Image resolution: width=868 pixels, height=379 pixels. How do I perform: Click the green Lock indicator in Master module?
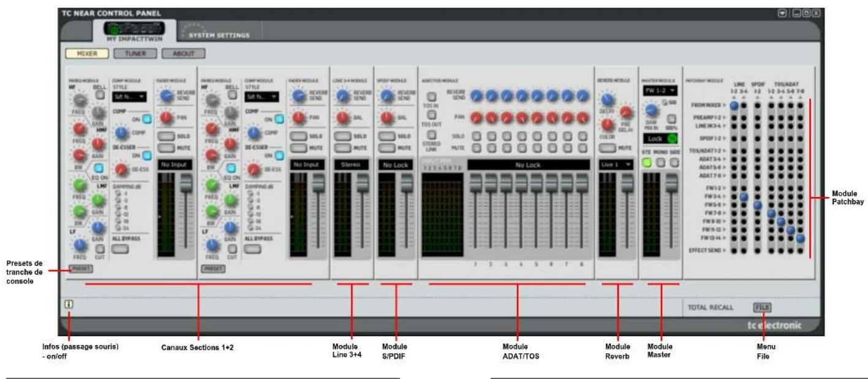(x=672, y=139)
